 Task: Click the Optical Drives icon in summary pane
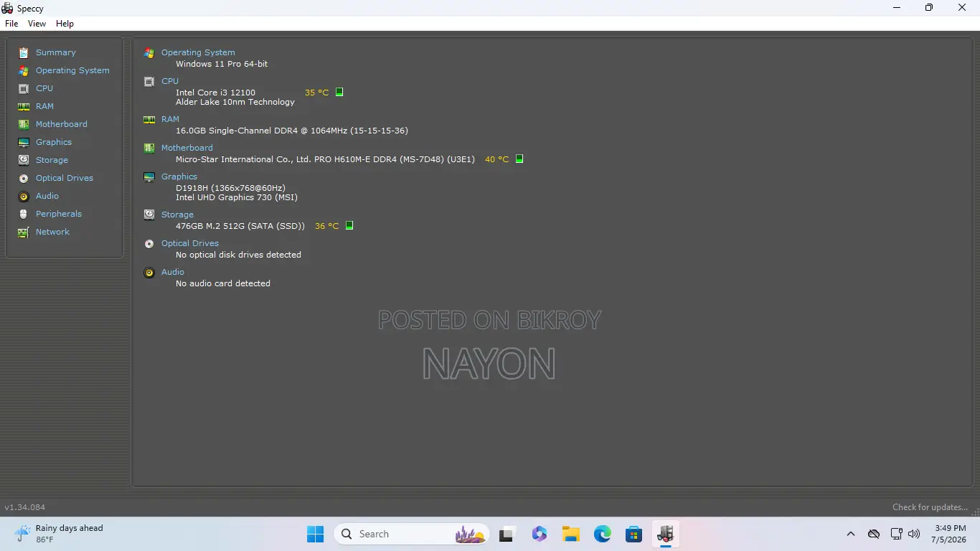coord(149,244)
